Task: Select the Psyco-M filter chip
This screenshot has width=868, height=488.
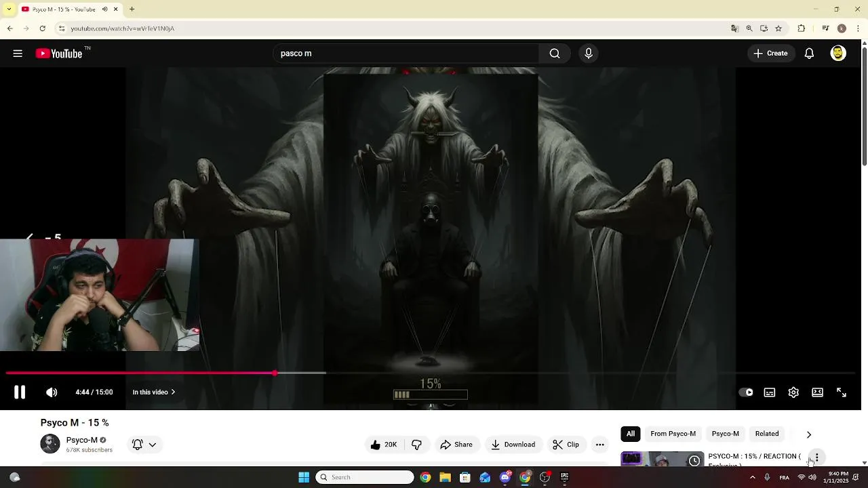Action: pos(726,434)
